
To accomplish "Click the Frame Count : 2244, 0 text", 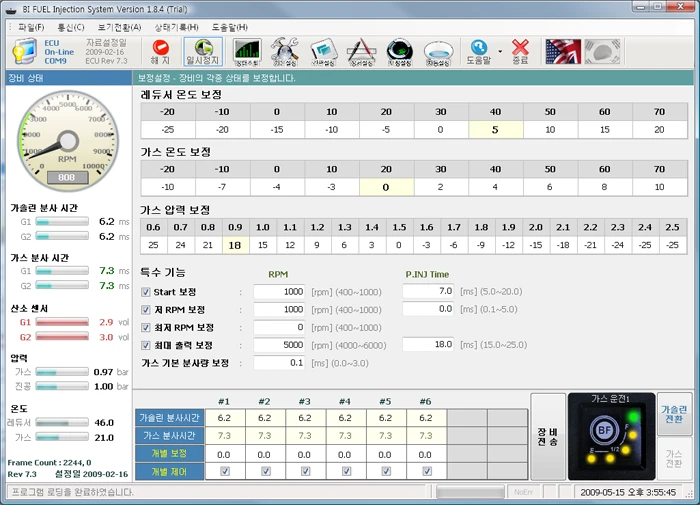I will tap(50, 463).
